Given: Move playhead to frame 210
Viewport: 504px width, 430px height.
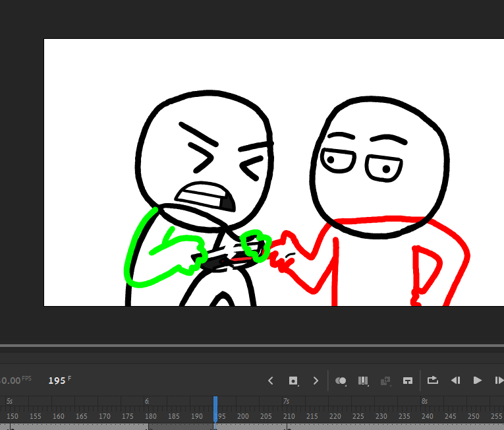Looking at the screenshot, I should (x=289, y=416).
